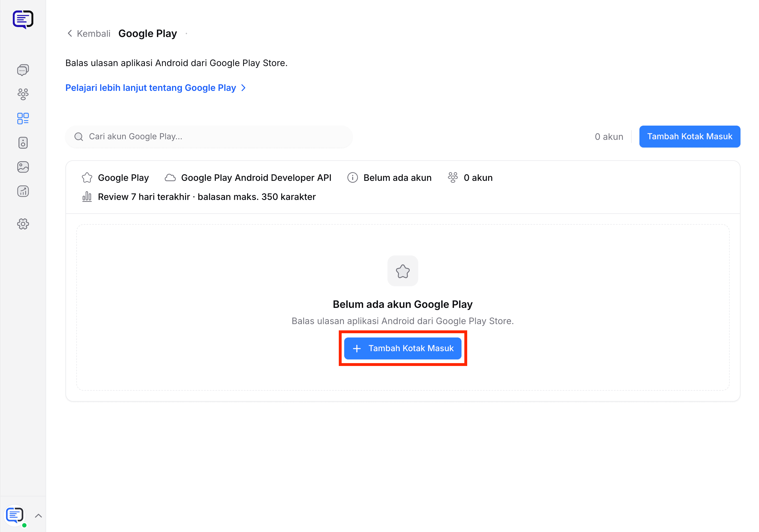Click the profile avatar at sidebar bottom
Viewport: 759px width, 532px height.
(15, 515)
